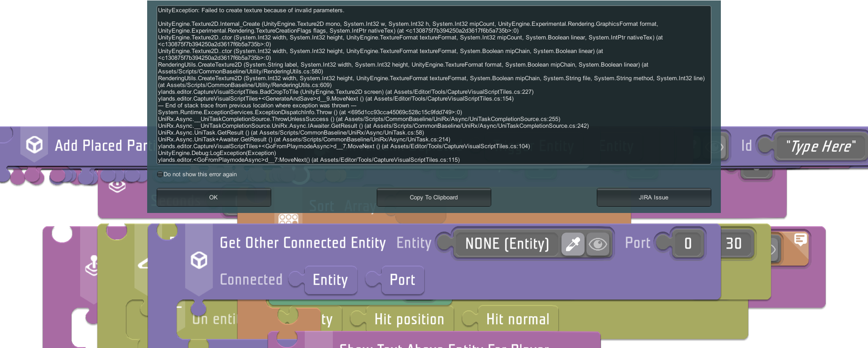Click the comment bubble icon on orange block
Image resolution: width=868 pixels, height=348 pixels.
800,239
